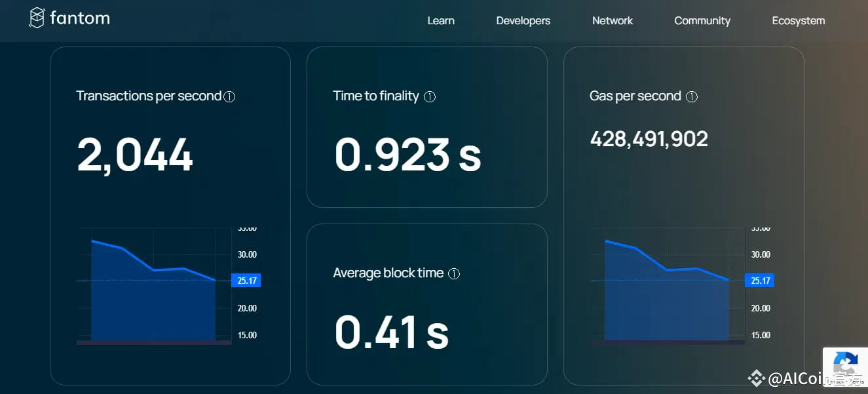Click the 30.00 axis label on left chart
868x394 pixels.
click(x=246, y=254)
